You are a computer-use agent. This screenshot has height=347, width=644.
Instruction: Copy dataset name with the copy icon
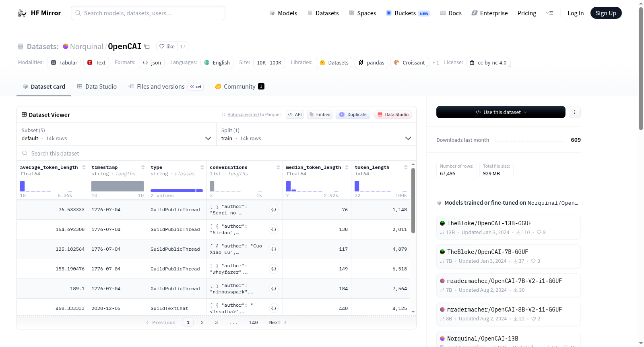tap(147, 47)
